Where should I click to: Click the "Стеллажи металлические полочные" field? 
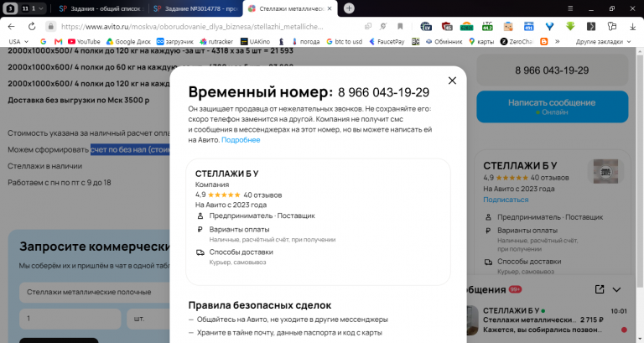pyautogui.click(x=95, y=292)
